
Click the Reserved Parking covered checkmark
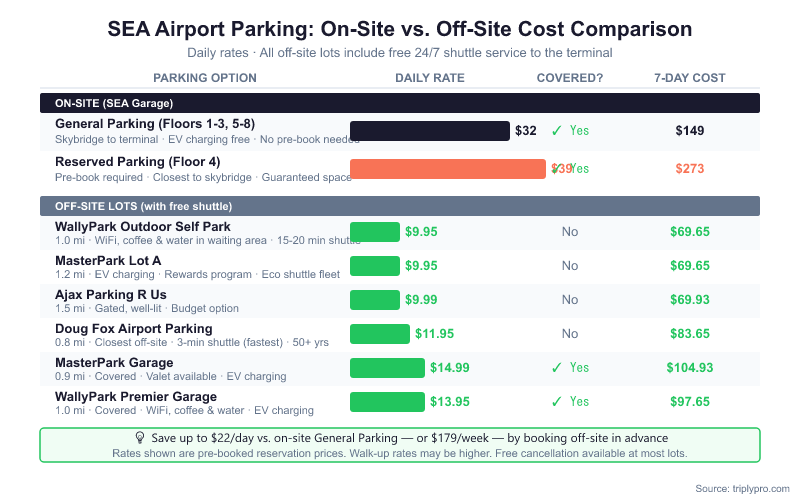[555, 169]
